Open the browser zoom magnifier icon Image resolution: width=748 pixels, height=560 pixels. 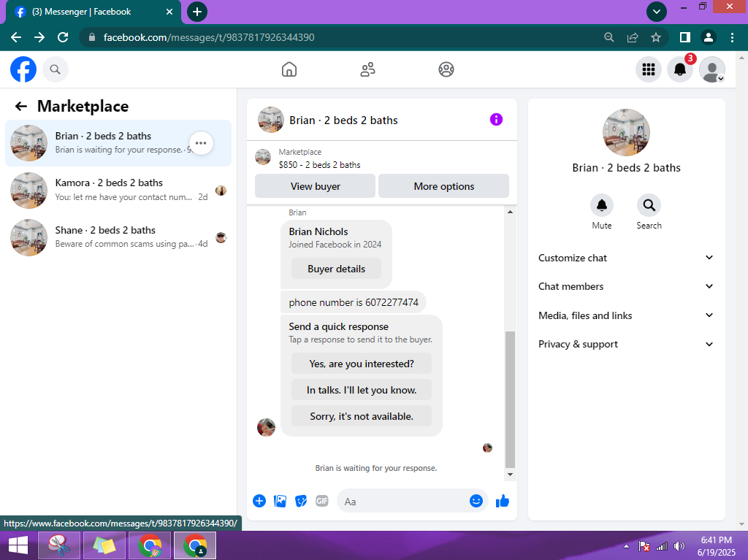pyautogui.click(x=608, y=37)
